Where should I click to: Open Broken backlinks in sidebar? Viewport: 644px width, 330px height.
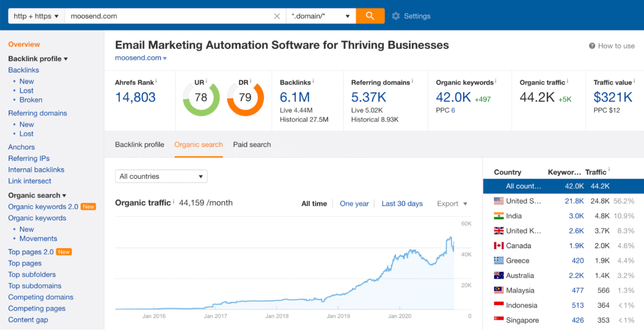coord(31,100)
